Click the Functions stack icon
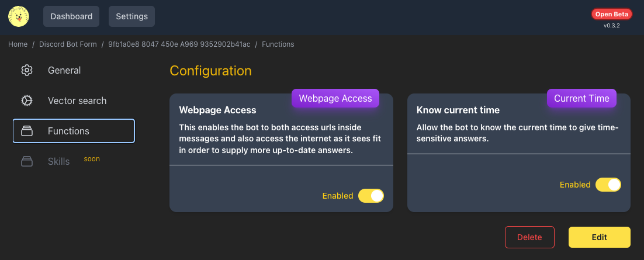The height and width of the screenshot is (260, 644). point(27,131)
